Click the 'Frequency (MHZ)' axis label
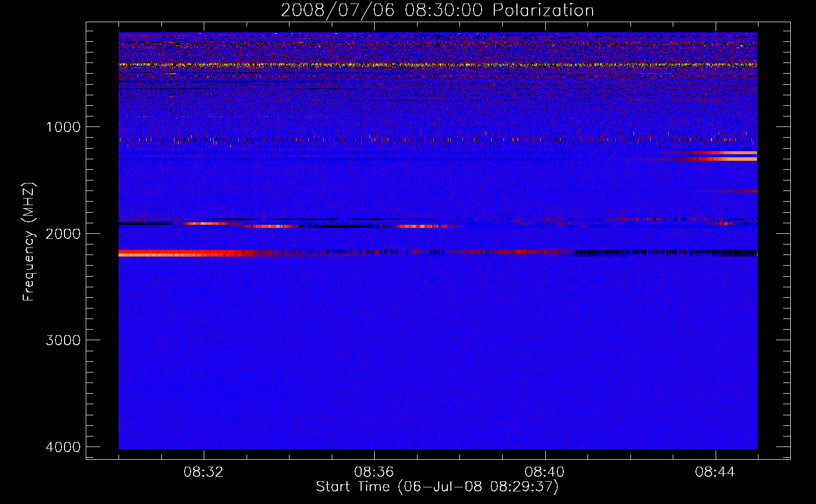816x504 pixels. coord(29,242)
